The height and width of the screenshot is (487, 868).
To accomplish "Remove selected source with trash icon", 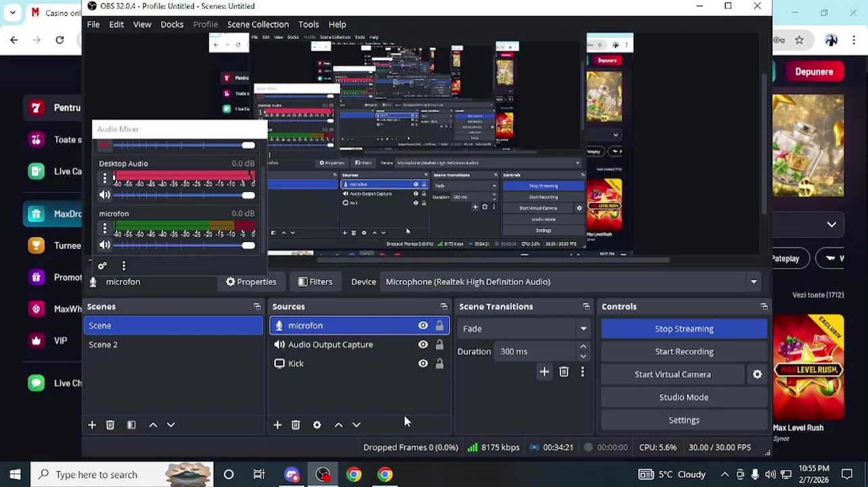I will pyautogui.click(x=295, y=425).
